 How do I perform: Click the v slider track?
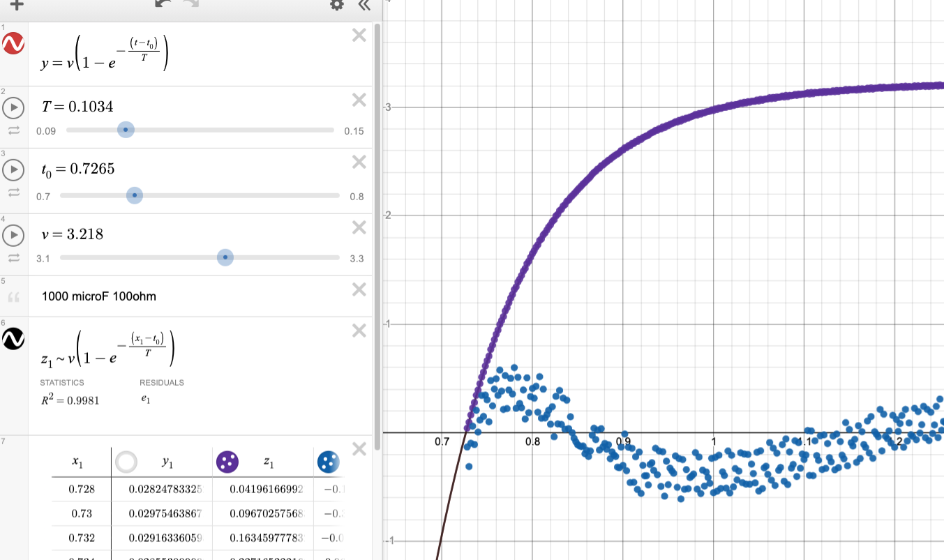200,258
